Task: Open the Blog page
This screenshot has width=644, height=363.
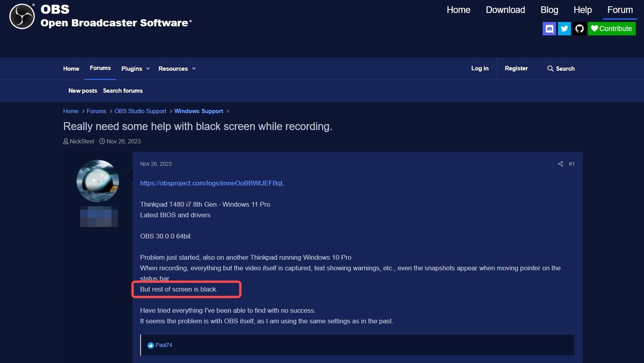Action: 549,10
